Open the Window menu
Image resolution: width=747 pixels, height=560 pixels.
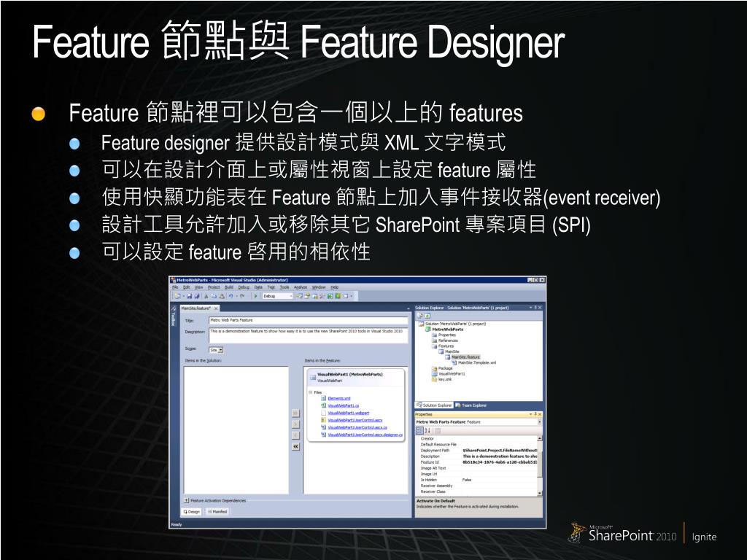pos(319,287)
